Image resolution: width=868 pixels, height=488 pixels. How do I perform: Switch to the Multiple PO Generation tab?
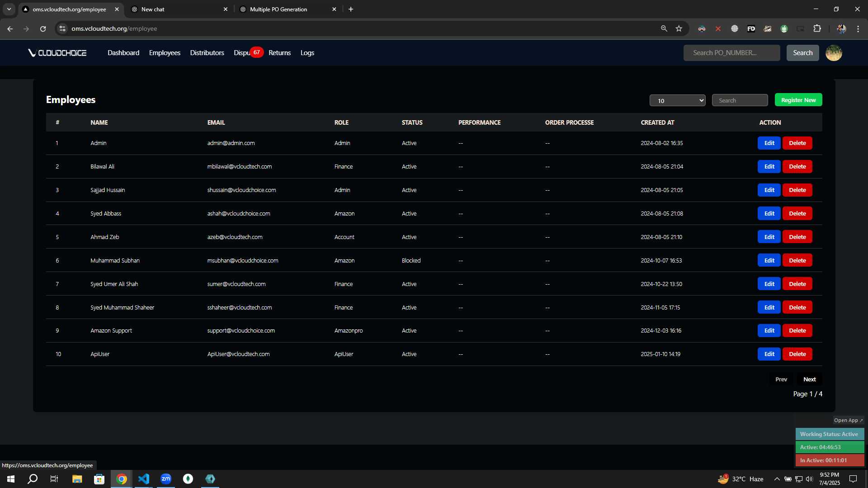[x=288, y=9]
